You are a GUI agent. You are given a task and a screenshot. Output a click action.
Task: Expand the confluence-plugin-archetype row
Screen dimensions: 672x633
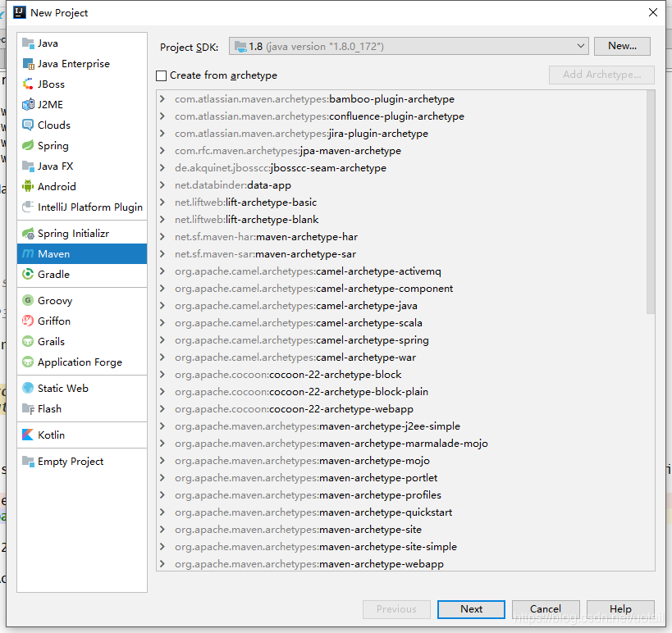tap(162, 116)
